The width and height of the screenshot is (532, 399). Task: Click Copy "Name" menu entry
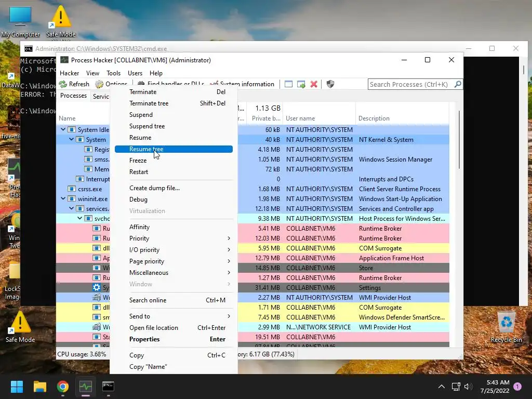174,367
